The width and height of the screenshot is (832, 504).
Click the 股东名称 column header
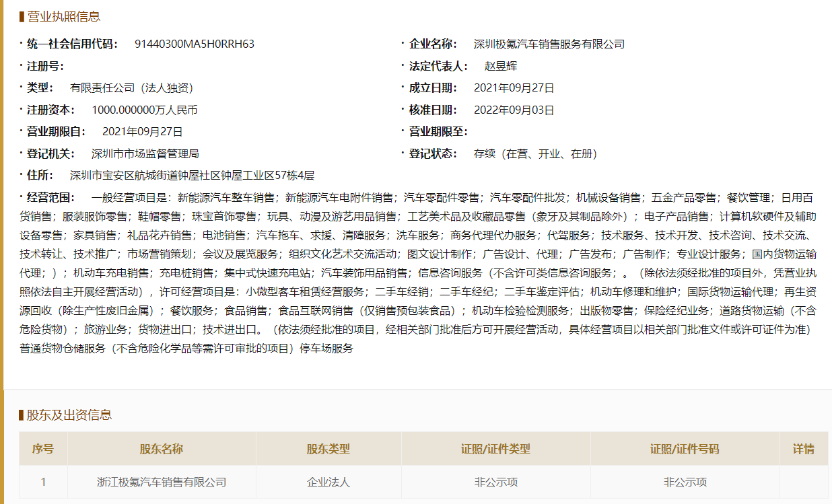(x=162, y=449)
